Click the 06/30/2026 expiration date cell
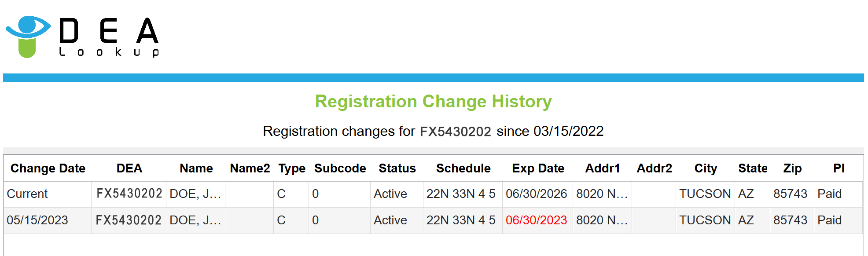Screen dimensions: 868x256 tap(536, 194)
